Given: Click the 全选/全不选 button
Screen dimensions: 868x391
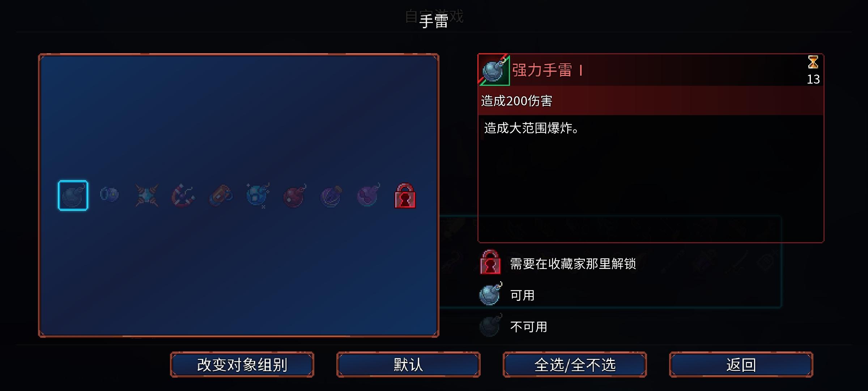Looking at the screenshot, I should tap(575, 365).
